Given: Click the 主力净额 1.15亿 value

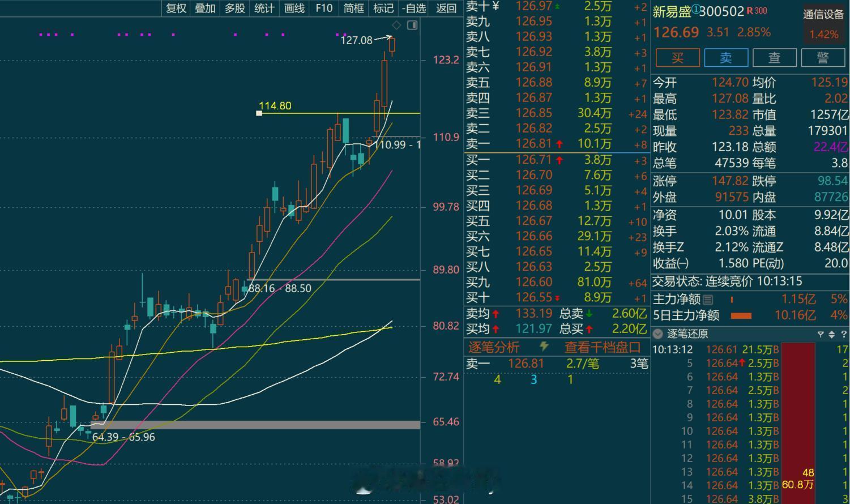Looking at the screenshot, I should click(x=798, y=300).
